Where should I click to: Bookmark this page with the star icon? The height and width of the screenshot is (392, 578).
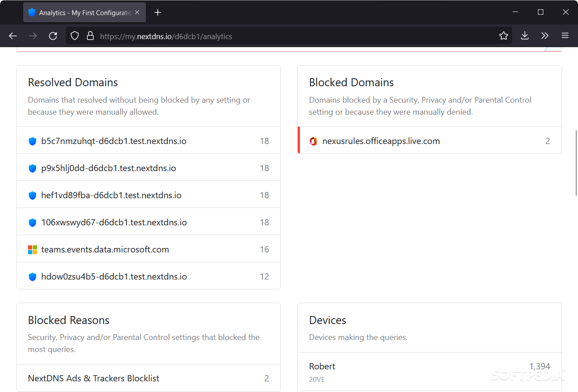[x=504, y=36]
